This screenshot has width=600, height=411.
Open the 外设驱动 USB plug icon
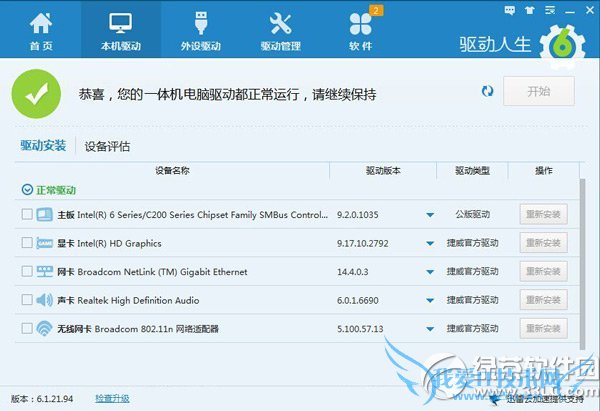(201, 23)
